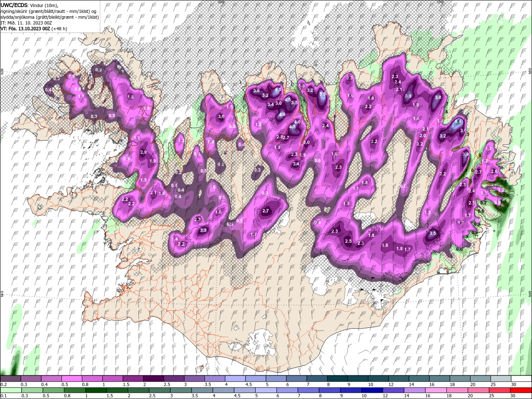Click the hot pink 20 swatch in rain legend
Image resolution: width=532 pixels, height=399 pixels.
(478, 390)
